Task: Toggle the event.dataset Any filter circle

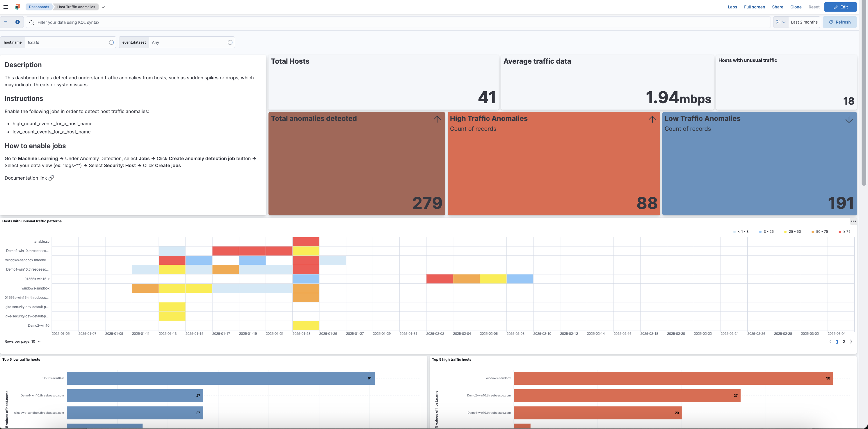Action: [230, 42]
